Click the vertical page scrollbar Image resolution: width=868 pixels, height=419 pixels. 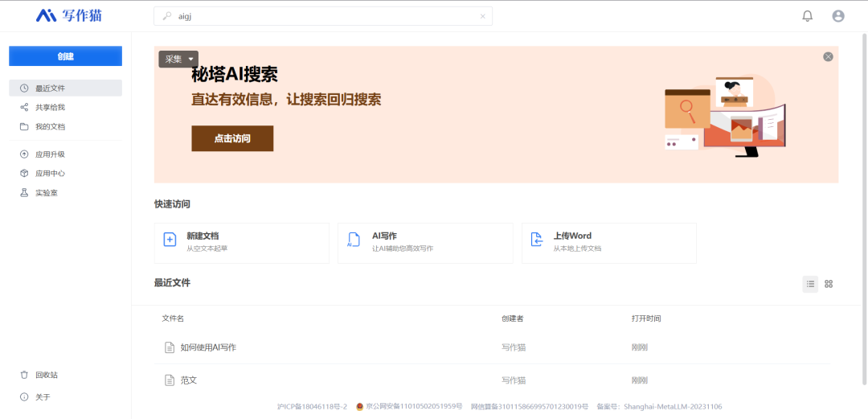tap(865, 208)
